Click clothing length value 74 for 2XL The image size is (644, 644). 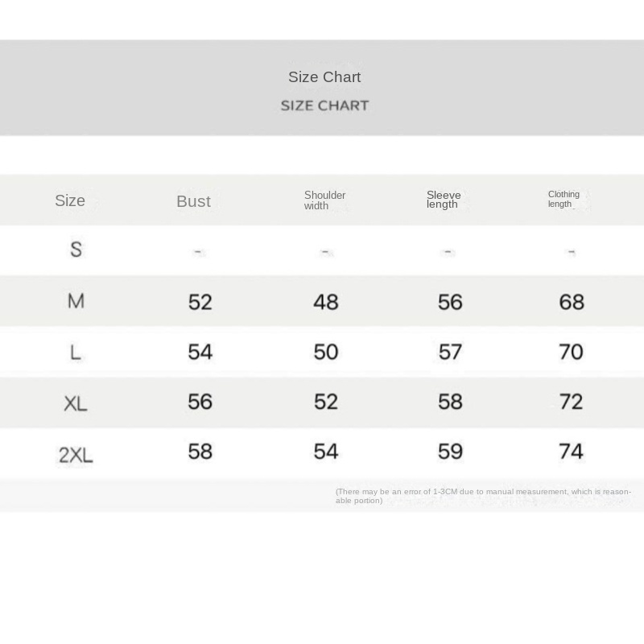(571, 452)
